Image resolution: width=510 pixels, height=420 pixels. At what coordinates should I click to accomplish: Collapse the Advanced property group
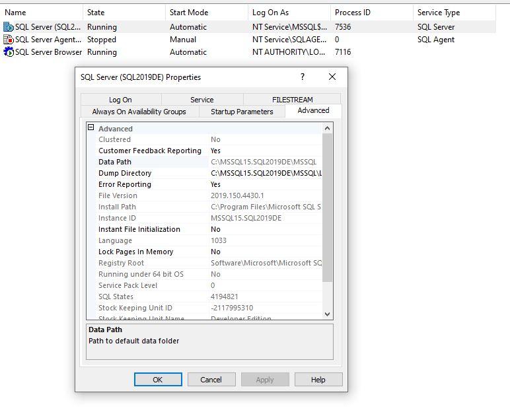[x=91, y=127]
